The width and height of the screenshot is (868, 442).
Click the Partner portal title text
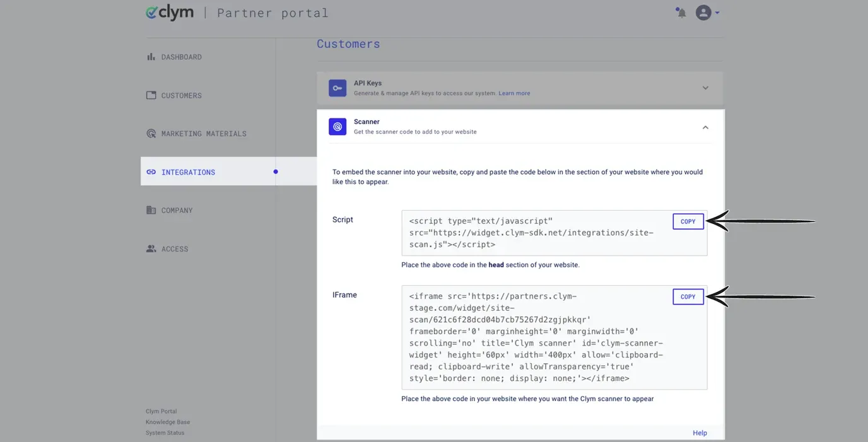(x=273, y=13)
